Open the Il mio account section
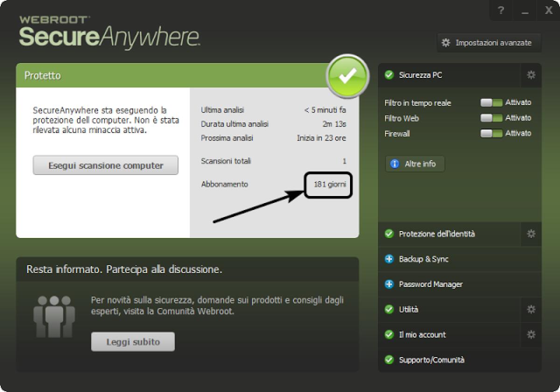Viewport: 560px width, 392px height. click(x=423, y=334)
